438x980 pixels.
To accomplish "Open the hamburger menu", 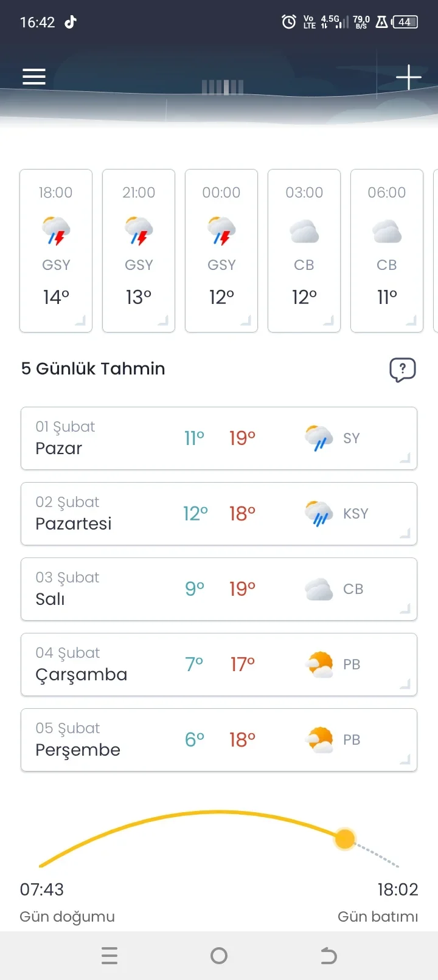I will pyautogui.click(x=34, y=77).
